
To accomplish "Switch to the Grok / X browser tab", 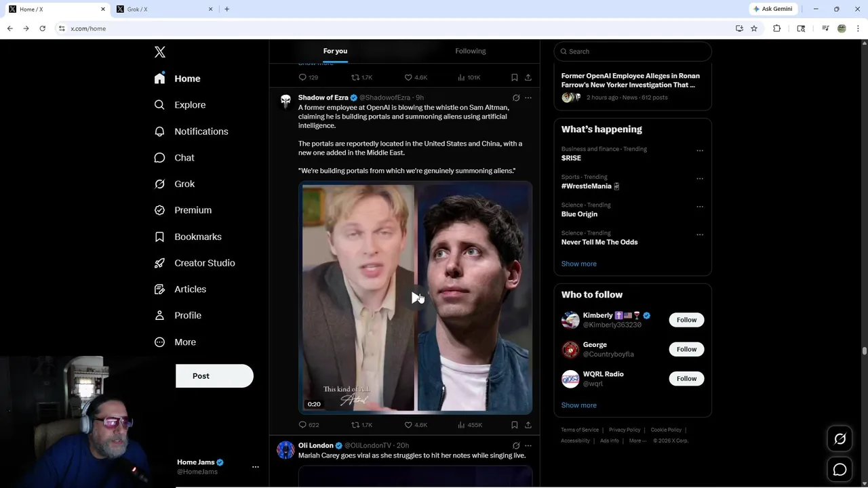I will [x=163, y=9].
